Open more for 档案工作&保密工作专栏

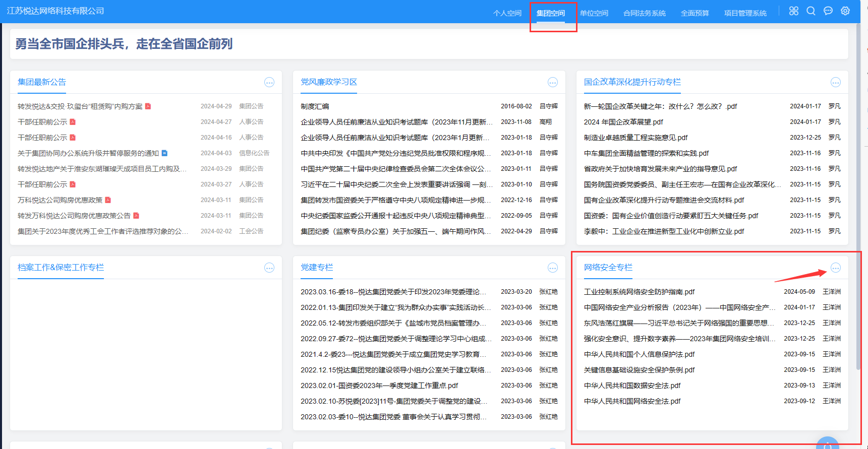pos(269,268)
